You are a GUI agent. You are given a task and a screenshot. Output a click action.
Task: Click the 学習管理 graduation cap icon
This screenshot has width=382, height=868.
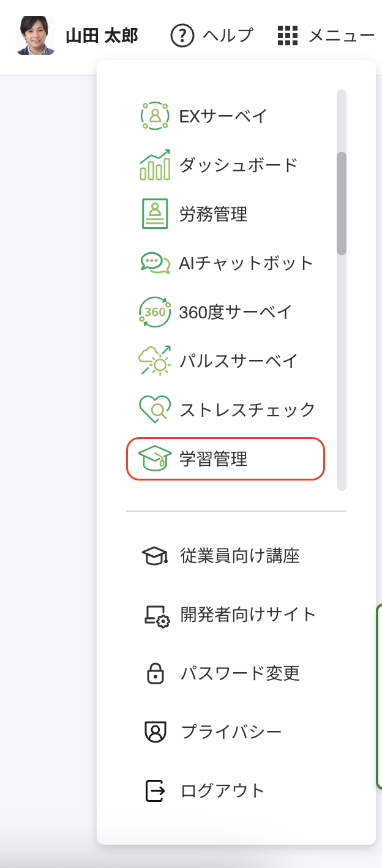tap(155, 459)
